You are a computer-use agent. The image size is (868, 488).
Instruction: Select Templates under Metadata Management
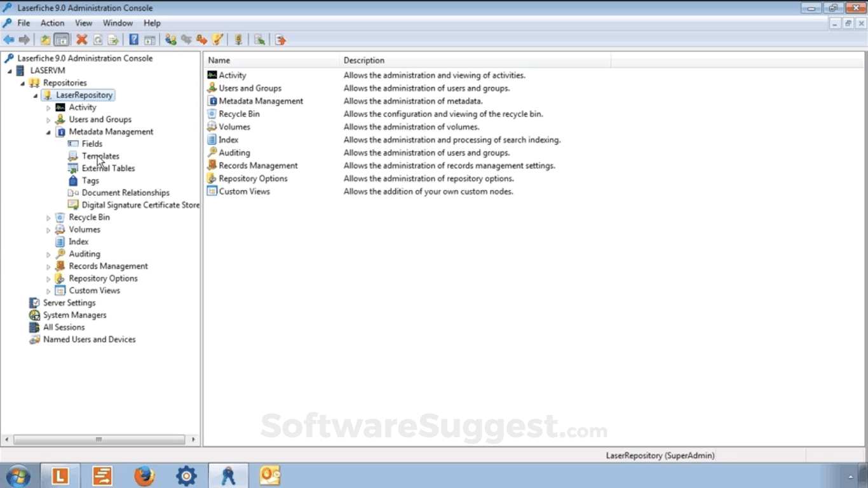(x=100, y=156)
